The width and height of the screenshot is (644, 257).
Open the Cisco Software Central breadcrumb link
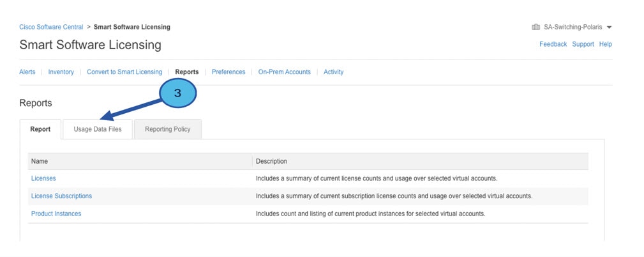[51, 27]
